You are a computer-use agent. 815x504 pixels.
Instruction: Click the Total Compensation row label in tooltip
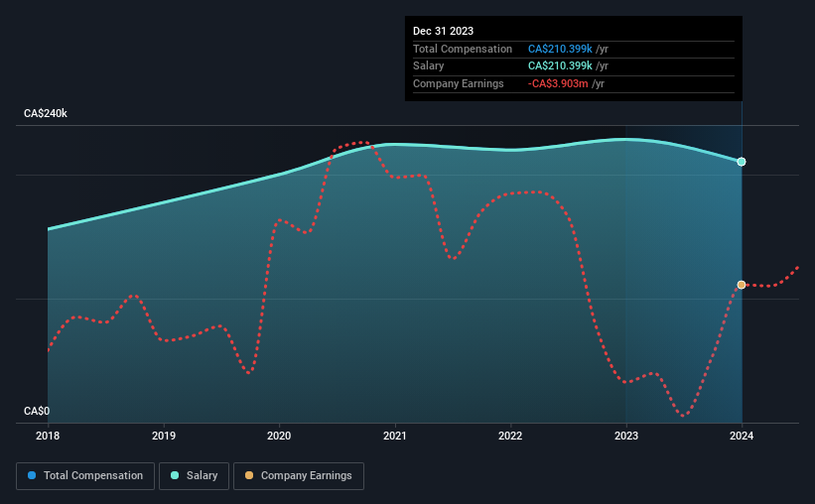point(462,49)
